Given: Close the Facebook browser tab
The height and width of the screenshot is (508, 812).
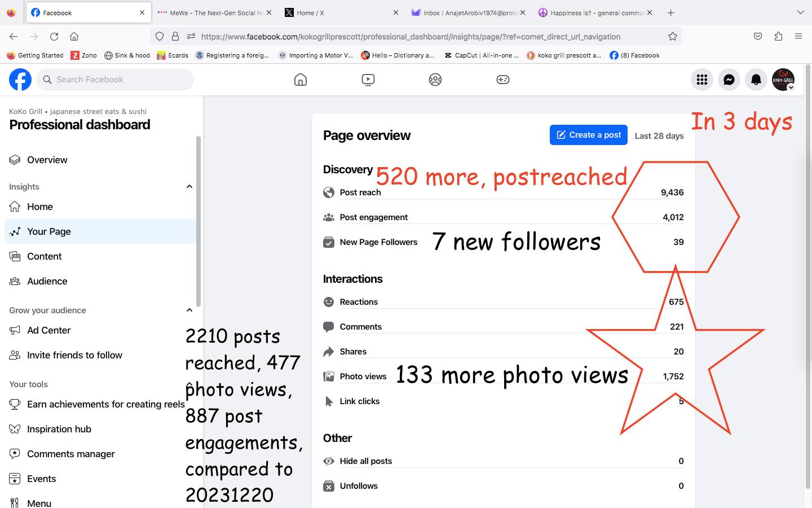Looking at the screenshot, I should (142, 12).
